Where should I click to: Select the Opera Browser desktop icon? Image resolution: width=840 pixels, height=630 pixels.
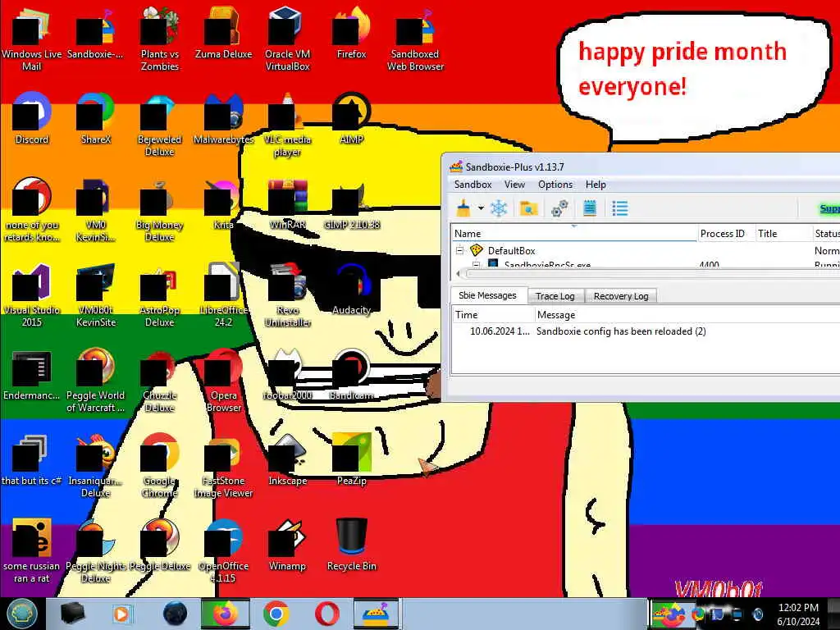[223, 381]
